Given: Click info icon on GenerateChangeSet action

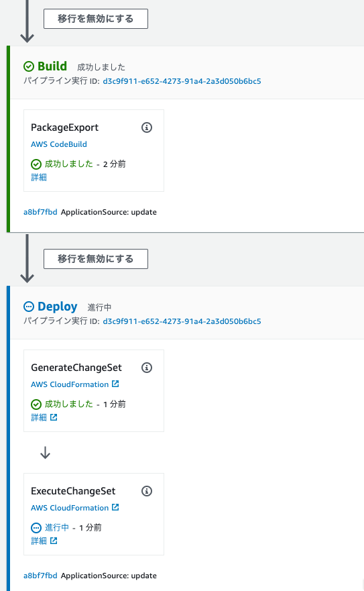Looking at the screenshot, I should coord(147,368).
